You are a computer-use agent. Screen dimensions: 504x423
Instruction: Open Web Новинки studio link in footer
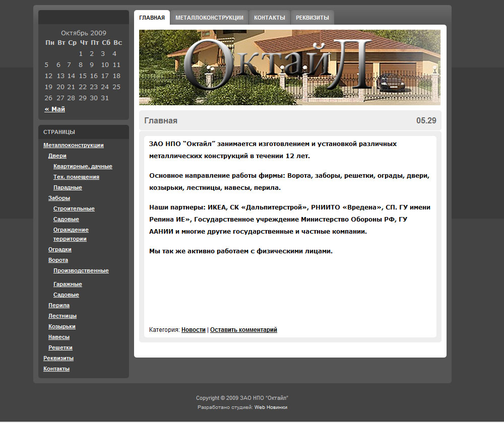(x=271, y=407)
